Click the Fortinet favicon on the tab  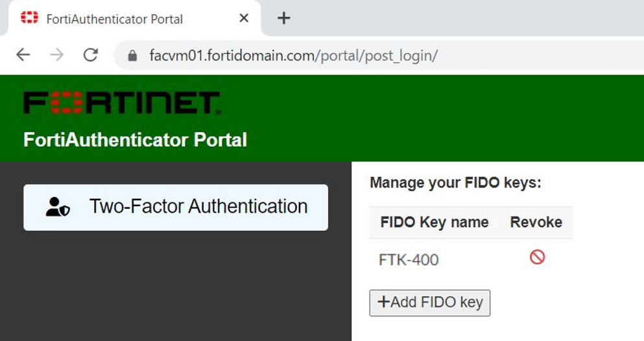(x=30, y=18)
